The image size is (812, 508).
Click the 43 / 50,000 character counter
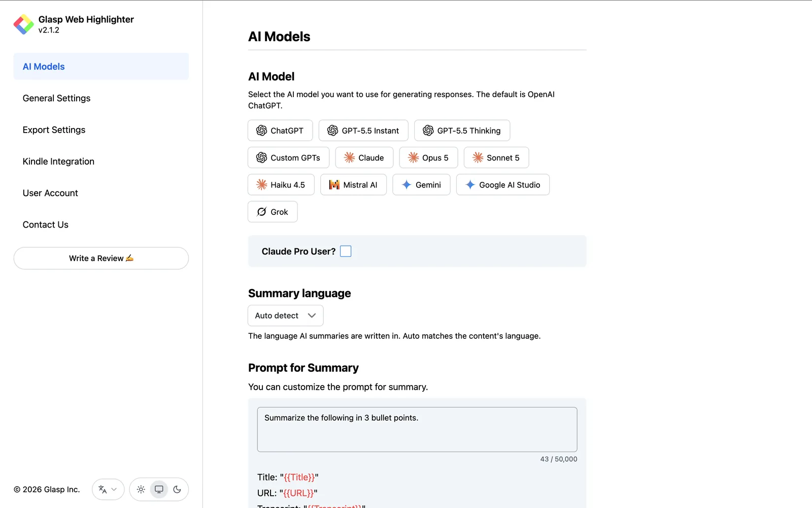[559, 459]
